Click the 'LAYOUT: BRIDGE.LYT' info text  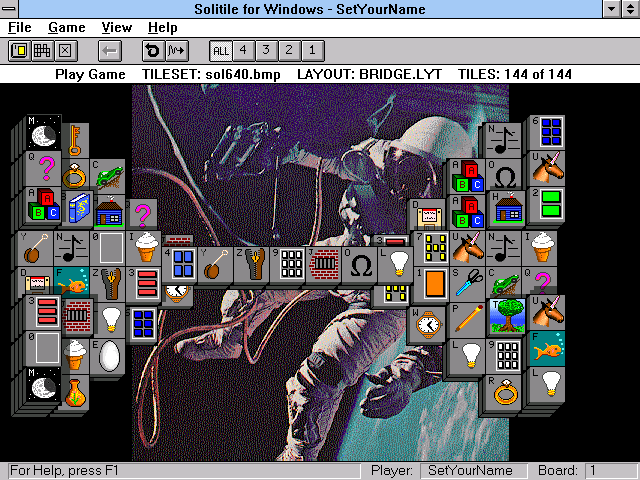coord(369,74)
